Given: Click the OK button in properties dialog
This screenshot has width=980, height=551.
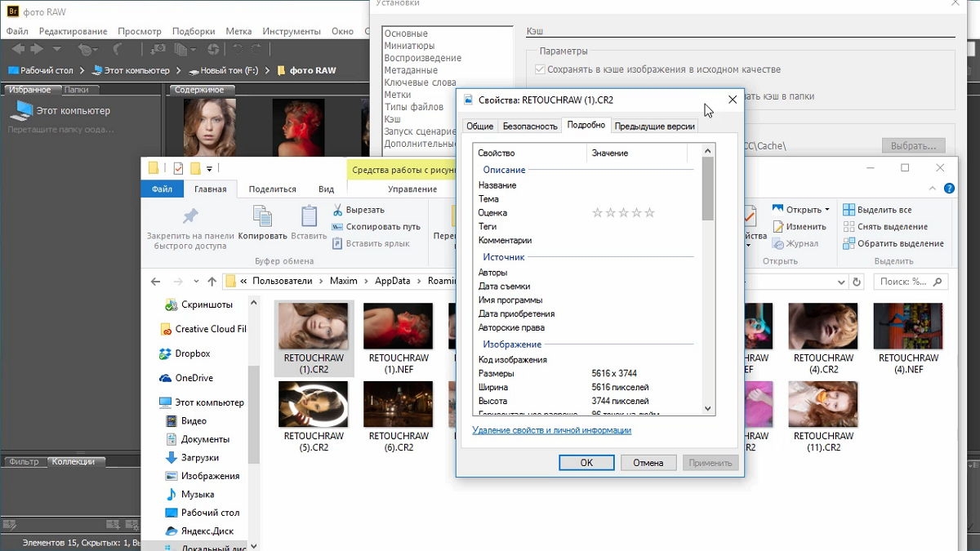Looking at the screenshot, I should (586, 463).
